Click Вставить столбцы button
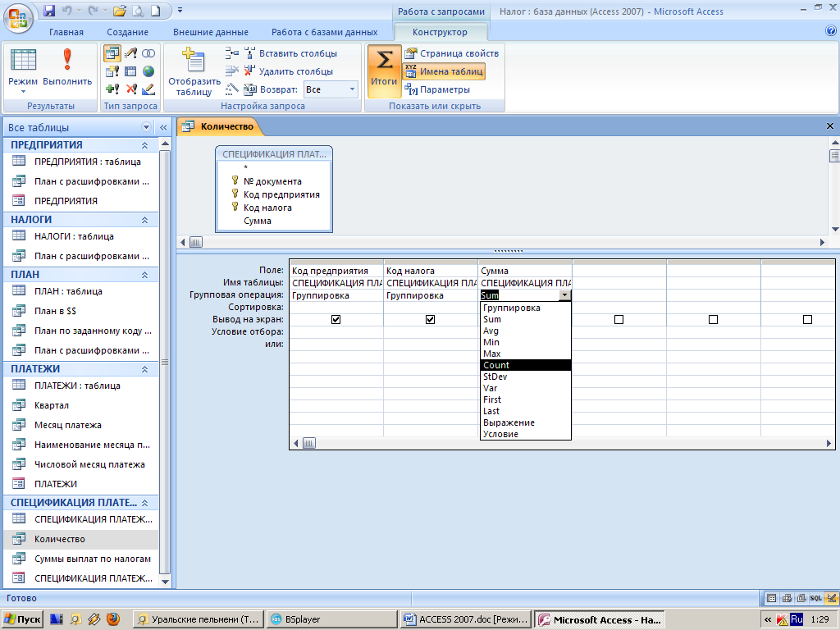 pyautogui.click(x=291, y=53)
